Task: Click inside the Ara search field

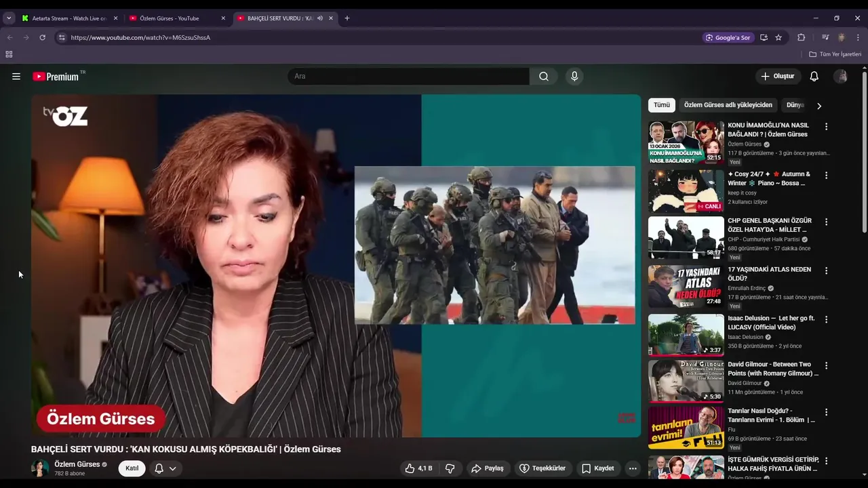Action: (409, 77)
